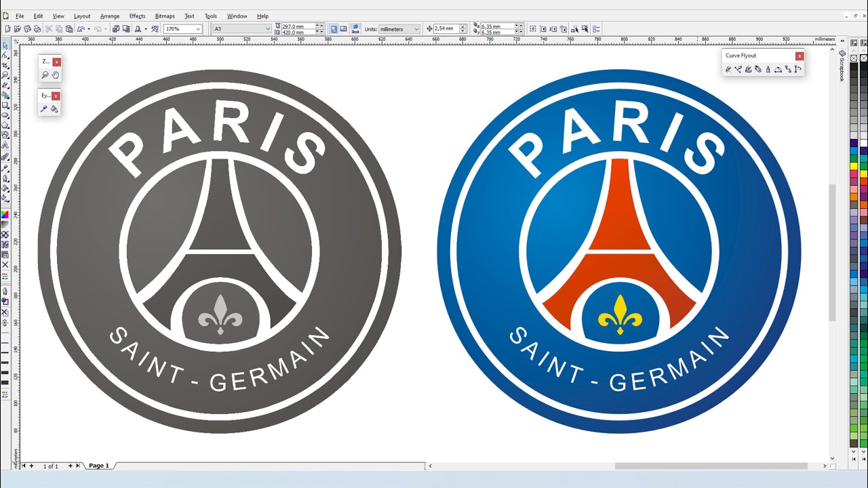Screen dimensions: 868x488
Task: Select the Pen tool in Curve Flyout
Action: pyautogui.click(x=758, y=69)
